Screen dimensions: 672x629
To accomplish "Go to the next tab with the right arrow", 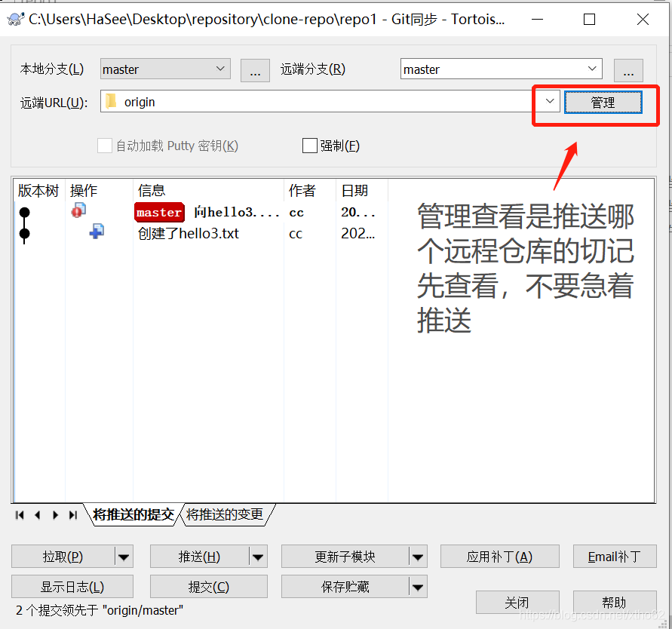I will 55,515.
